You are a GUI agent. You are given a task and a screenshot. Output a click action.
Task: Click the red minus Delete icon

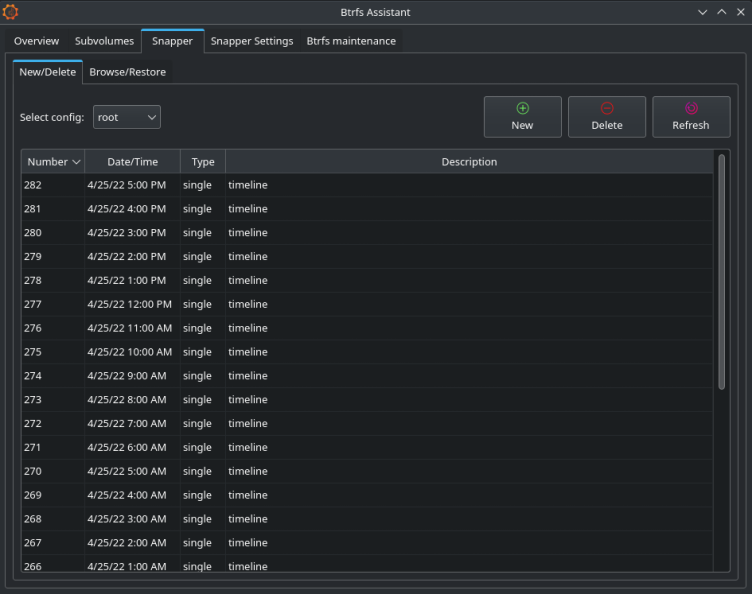coord(606,108)
